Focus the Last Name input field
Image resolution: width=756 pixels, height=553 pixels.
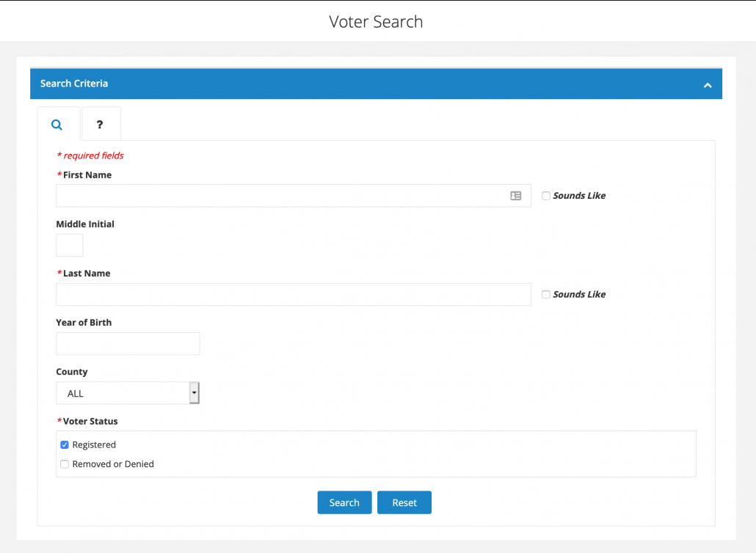point(293,294)
